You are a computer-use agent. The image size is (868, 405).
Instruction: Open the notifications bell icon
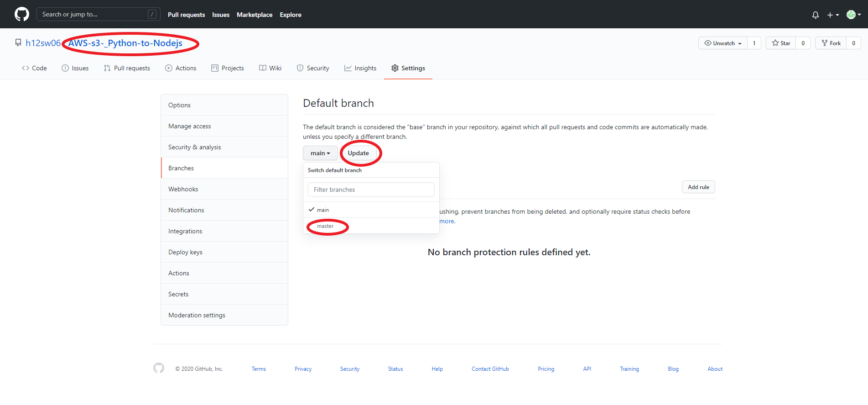pyautogui.click(x=816, y=15)
